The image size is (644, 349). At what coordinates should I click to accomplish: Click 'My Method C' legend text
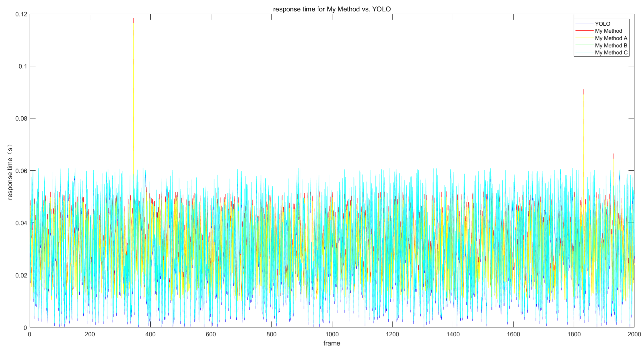coord(611,52)
